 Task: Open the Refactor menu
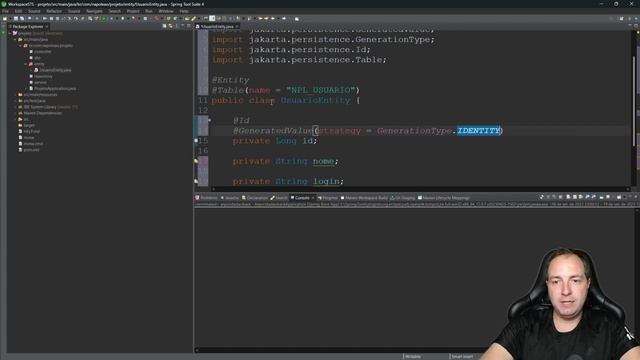click(54, 11)
